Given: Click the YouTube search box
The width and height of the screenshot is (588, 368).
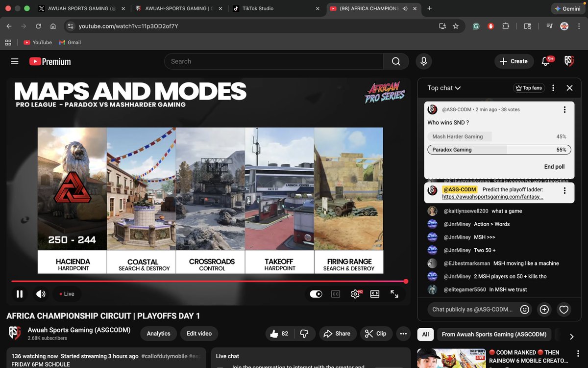Looking at the screenshot, I should pyautogui.click(x=273, y=61).
